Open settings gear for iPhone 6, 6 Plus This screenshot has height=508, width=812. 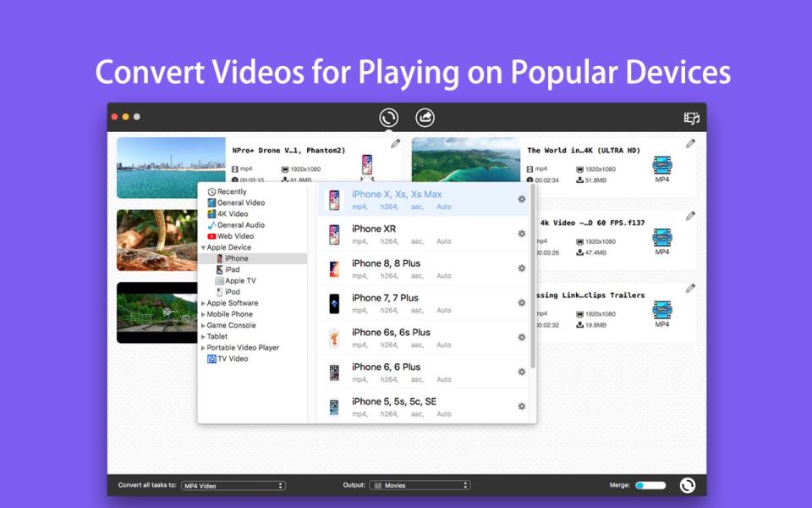(522, 372)
